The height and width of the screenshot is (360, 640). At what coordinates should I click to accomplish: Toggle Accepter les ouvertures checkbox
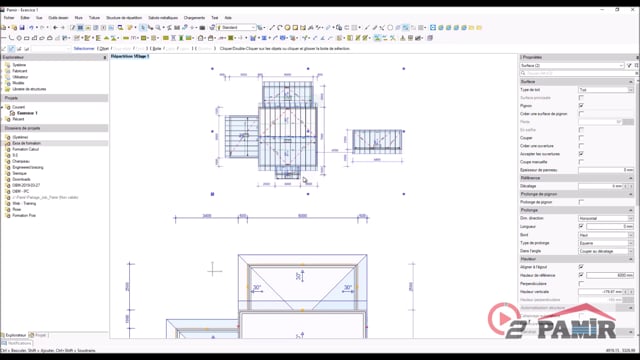click(581, 154)
